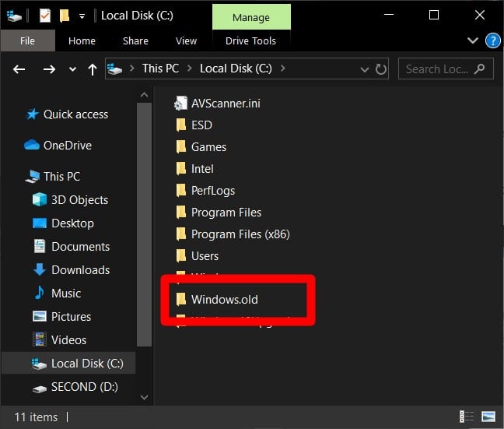Image resolution: width=504 pixels, height=429 pixels.
Task: Select Downloads in the navigation pane
Action: tap(80, 270)
